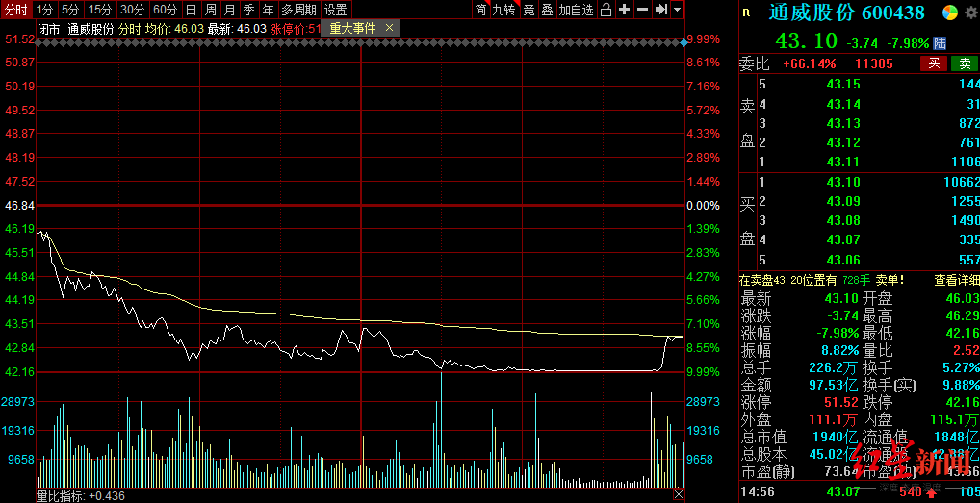Switch to the 5分 chart period tab
The image size is (980, 503).
(x=70, y=10)
